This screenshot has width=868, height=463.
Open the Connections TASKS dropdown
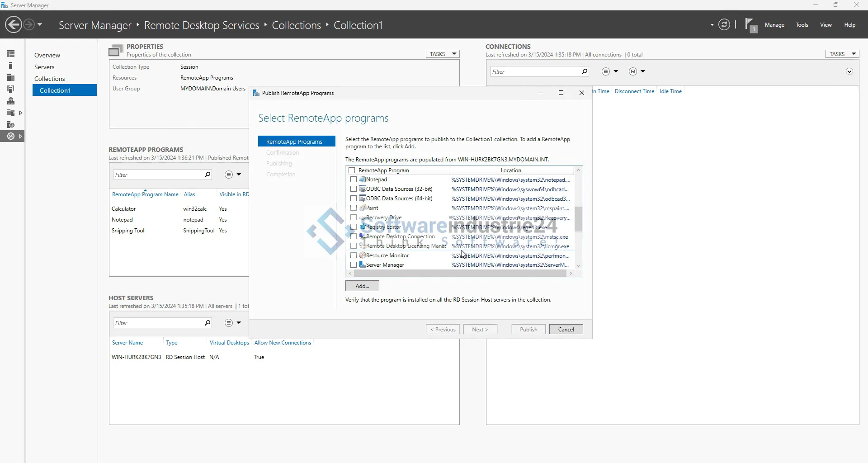(842, 54)
